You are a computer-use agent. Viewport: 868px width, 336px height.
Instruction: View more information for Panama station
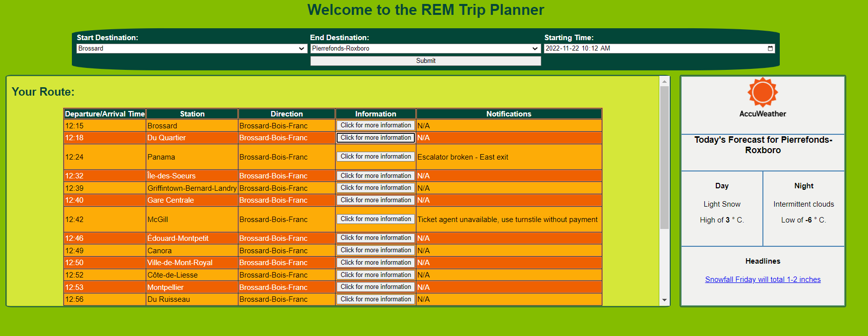pos(375,157)
